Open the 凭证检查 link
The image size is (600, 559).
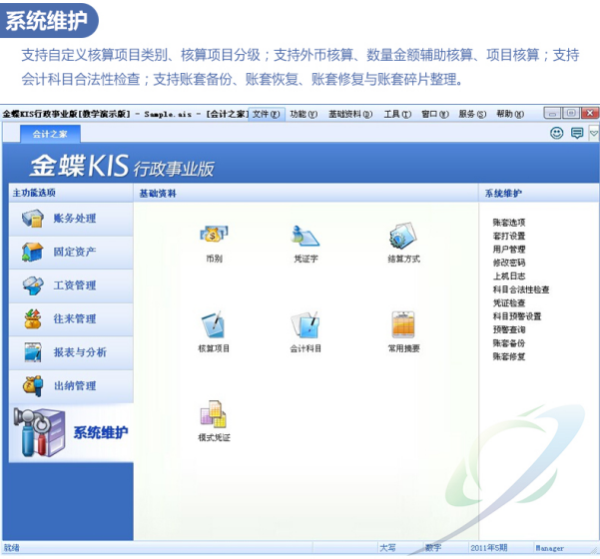pos(509,303)
